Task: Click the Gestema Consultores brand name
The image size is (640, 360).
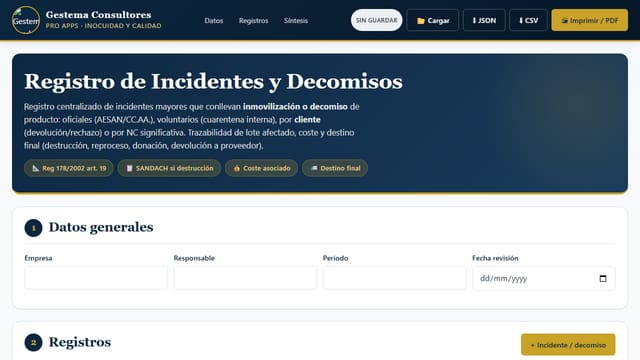Action: point(98,15)
